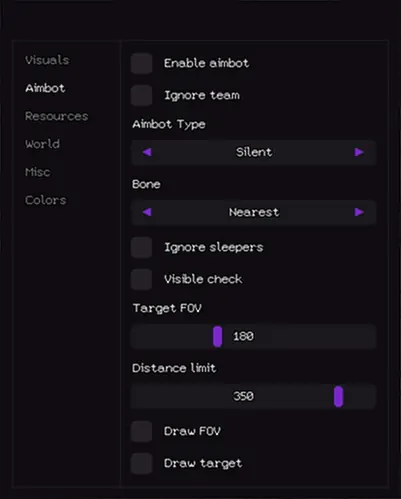Click the Distance limit slider handle

coord(339,397)
